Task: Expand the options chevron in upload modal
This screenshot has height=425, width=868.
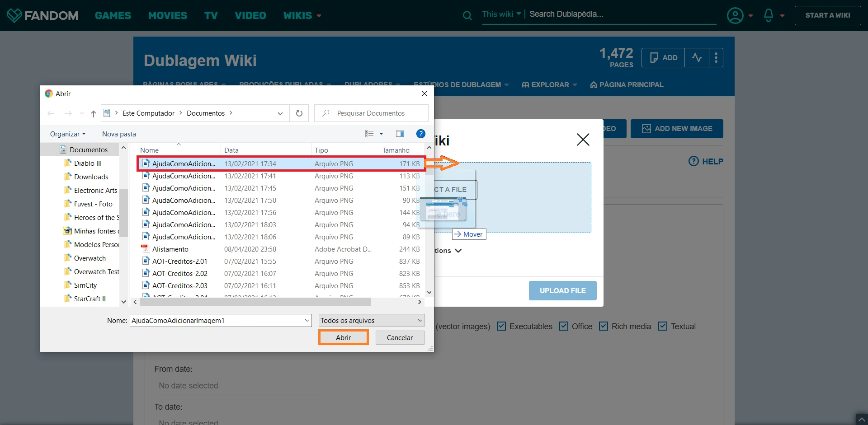Action: tap(458, 251)
